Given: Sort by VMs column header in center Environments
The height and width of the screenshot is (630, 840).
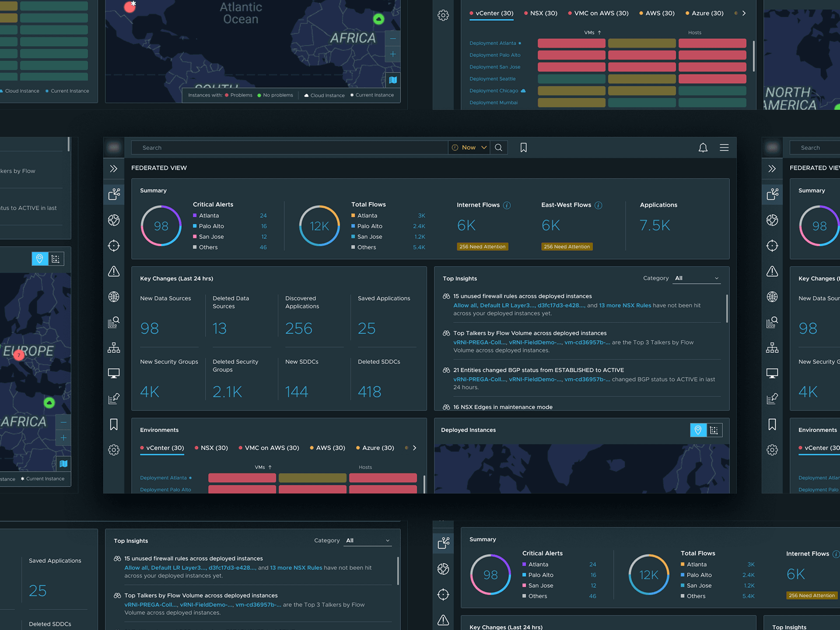Looking at the screenshot, I should pos(263,467).
